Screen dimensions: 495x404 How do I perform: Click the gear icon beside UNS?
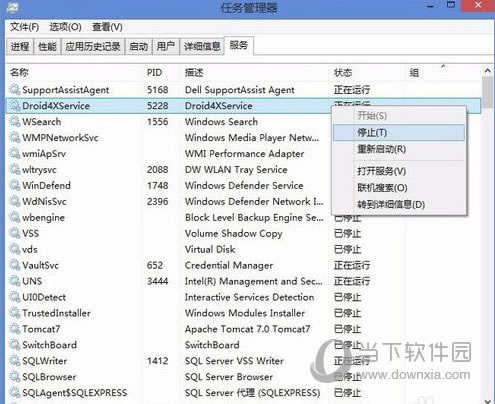14,281
